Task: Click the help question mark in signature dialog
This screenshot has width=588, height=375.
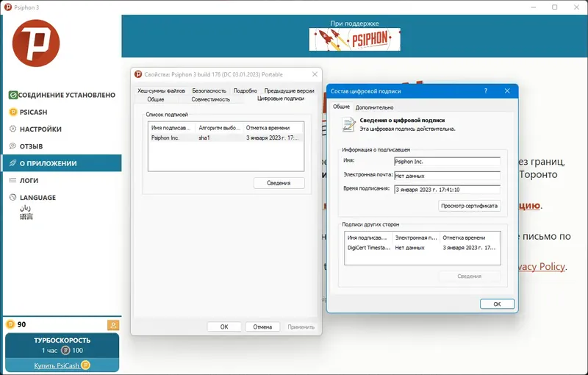Action: [486, 91]
